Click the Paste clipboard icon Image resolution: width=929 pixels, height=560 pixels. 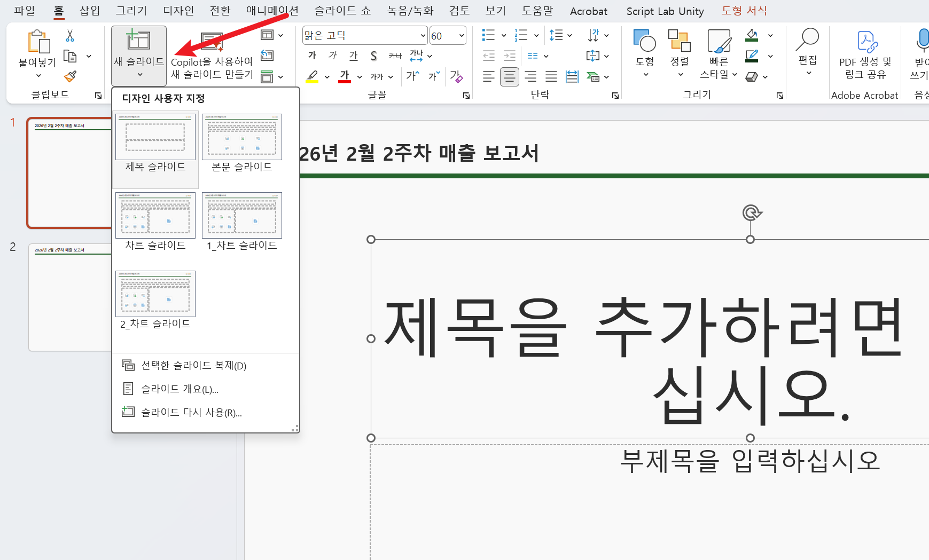click(x=38, y=42)
